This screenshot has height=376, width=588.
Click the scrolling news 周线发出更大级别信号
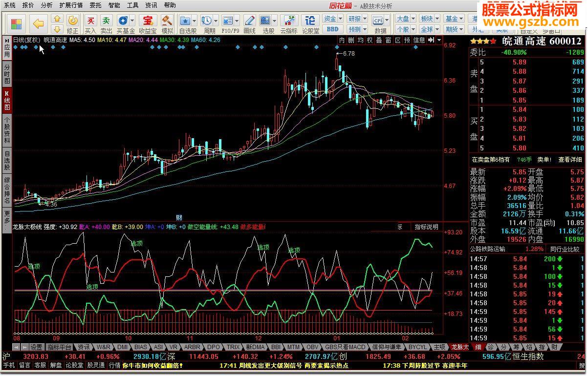tap(271, 365)
